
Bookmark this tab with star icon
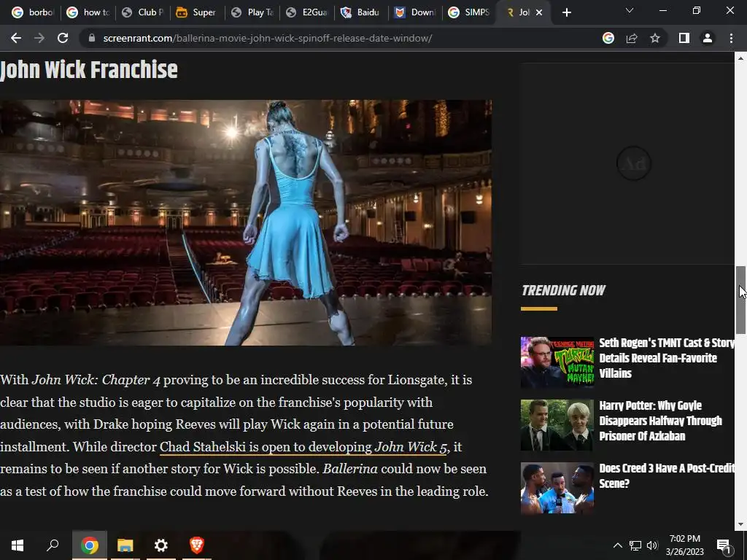655,38
